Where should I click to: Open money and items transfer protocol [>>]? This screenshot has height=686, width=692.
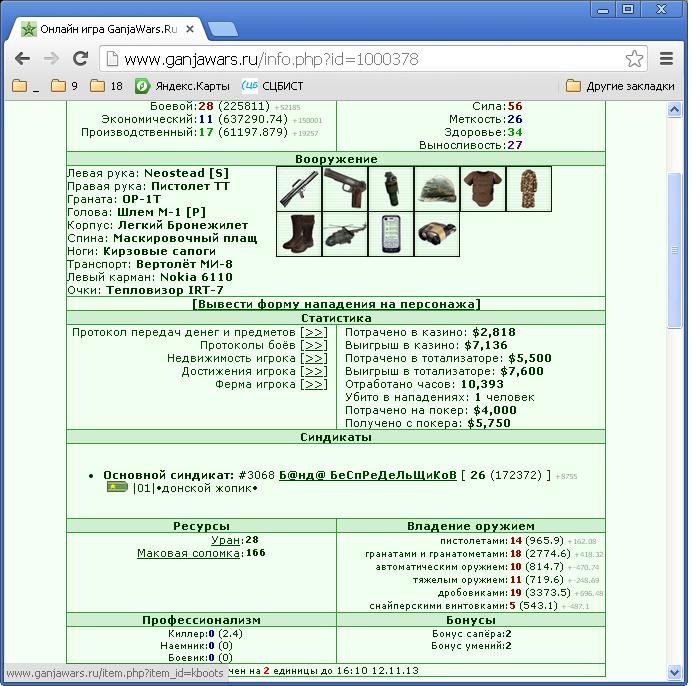pos(314,332)
